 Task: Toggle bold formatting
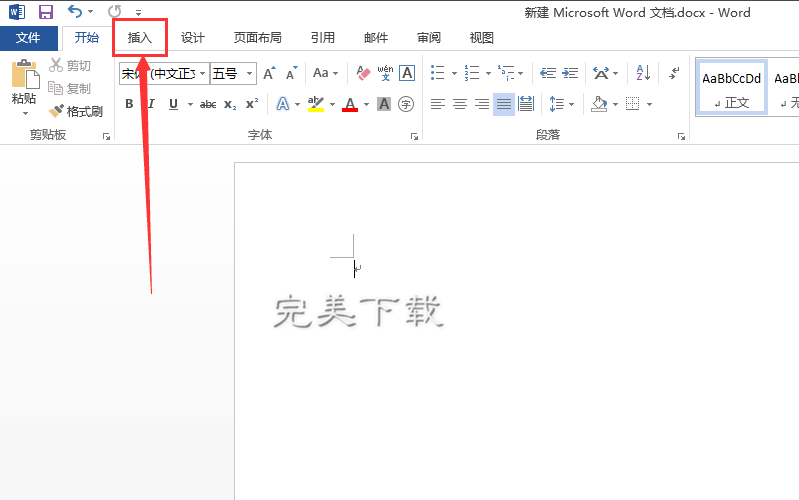tap(129, 104)
